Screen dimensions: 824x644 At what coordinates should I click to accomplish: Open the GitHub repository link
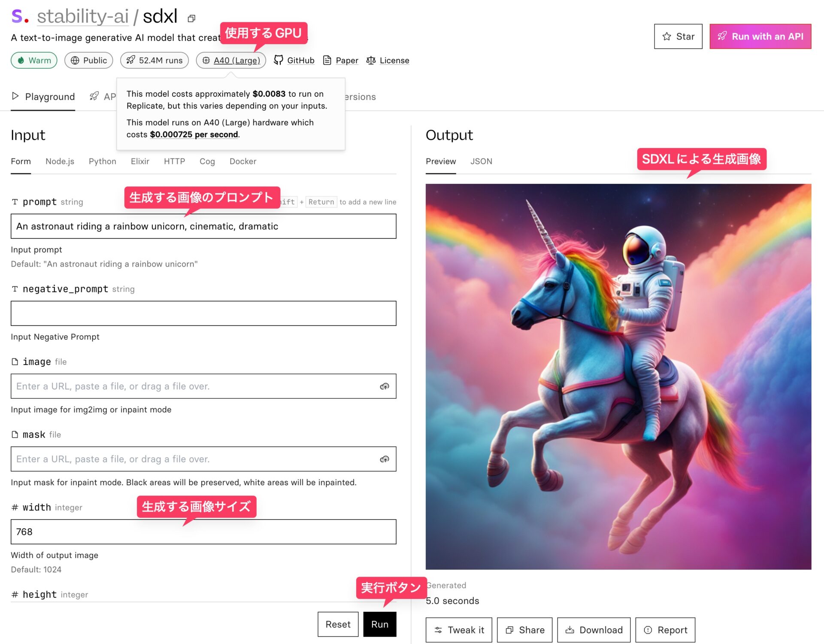tap(294, 61)
